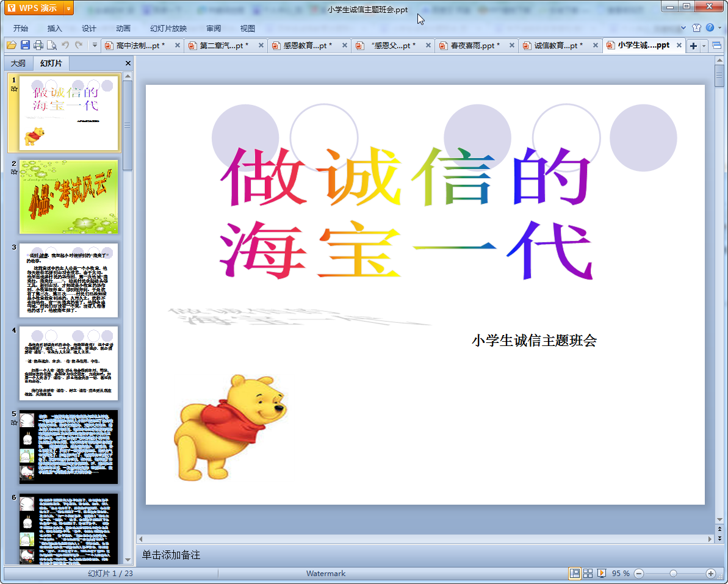Switch to the 大纲 outline pane tab
Image resolution: width=728 pixels, height=584 pixels.
coord(18,63)
